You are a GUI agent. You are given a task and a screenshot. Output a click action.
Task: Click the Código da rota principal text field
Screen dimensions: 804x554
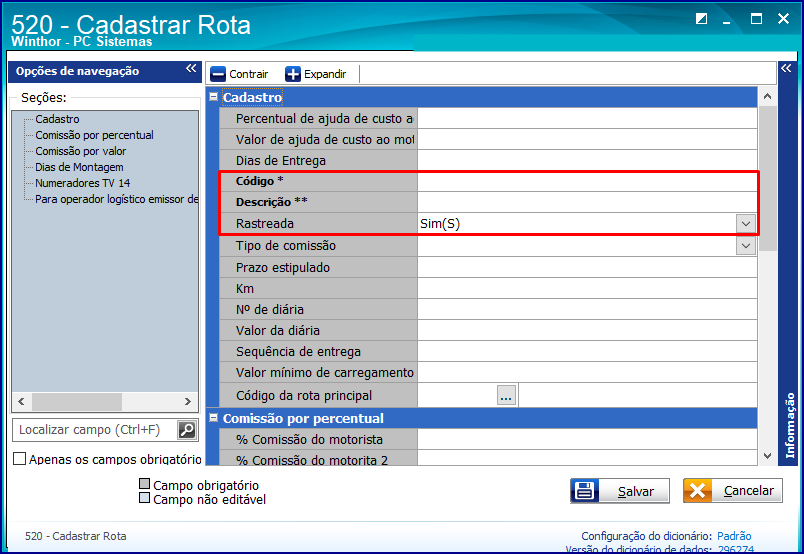tap(457, 395)
